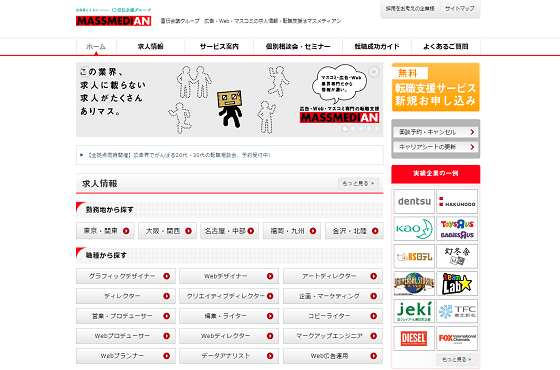Select the third carousel dot indicator
The image size is (560, 370).
pyautogui.click(x=361, y=129)
